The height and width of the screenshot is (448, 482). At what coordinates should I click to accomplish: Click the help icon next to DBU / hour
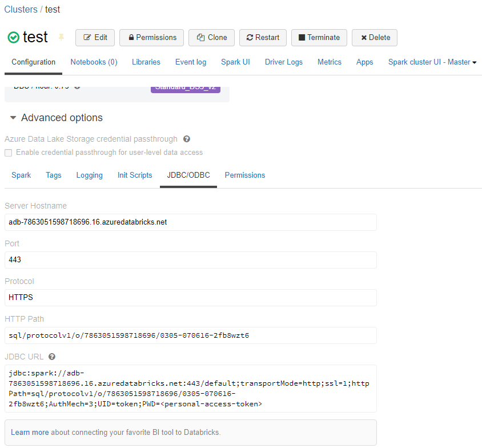click(x=77, y=86)
